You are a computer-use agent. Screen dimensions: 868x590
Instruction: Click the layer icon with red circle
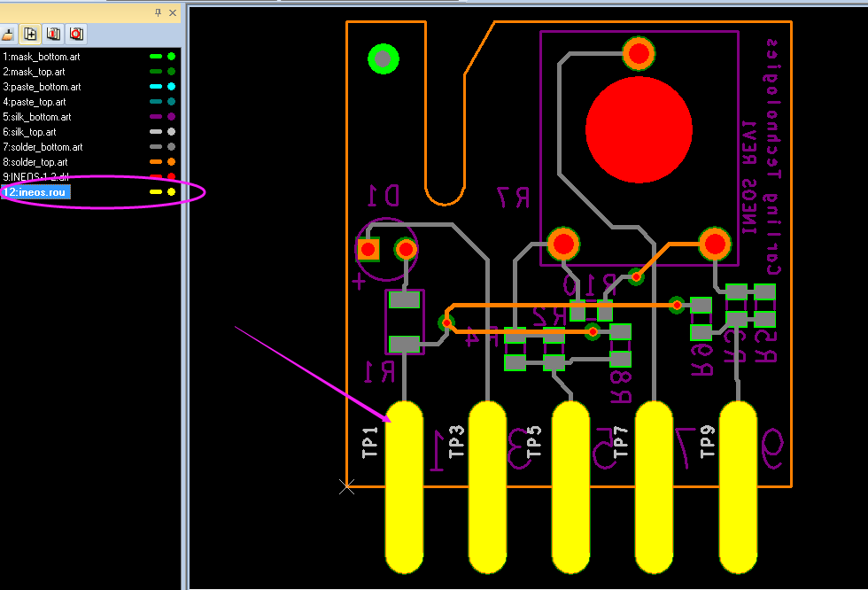(x=77, y=35)
